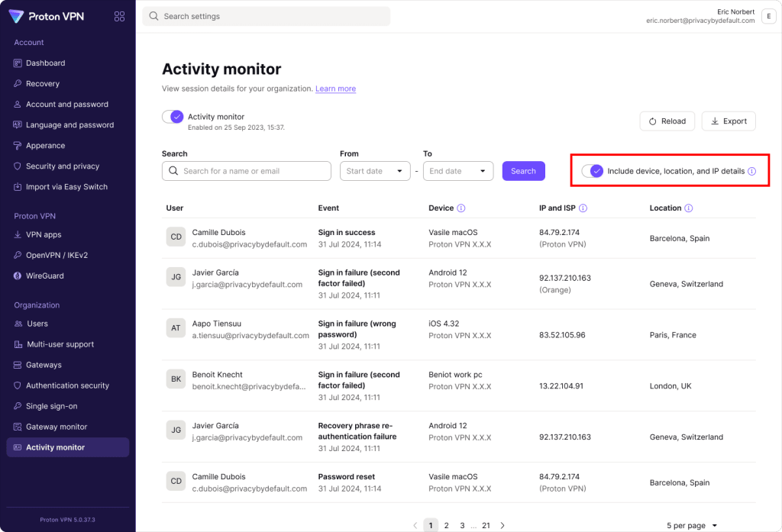Click IP address 83.52.105.96
Image resolution: width=782 pixels, height=532 pixels.
562,335
